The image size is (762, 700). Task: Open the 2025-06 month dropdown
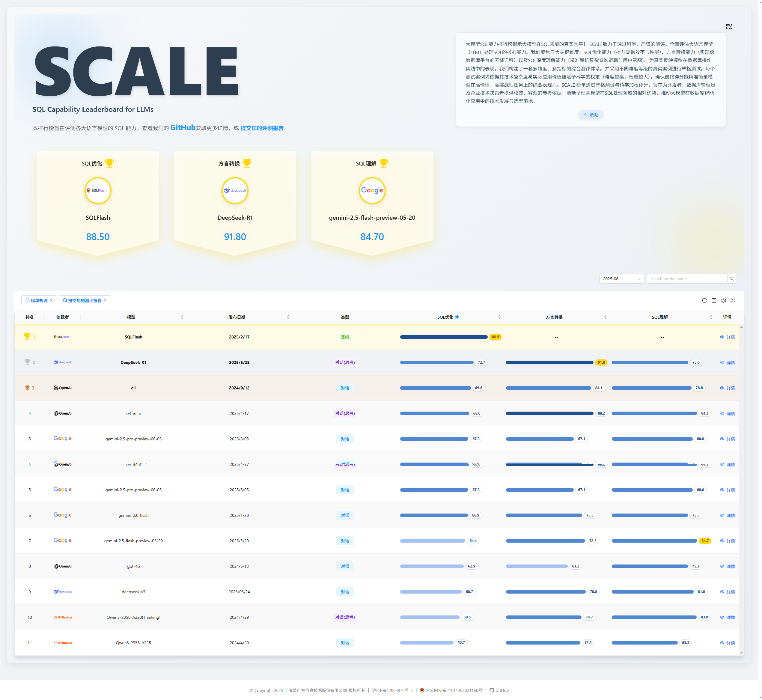[x=621, y=279]
